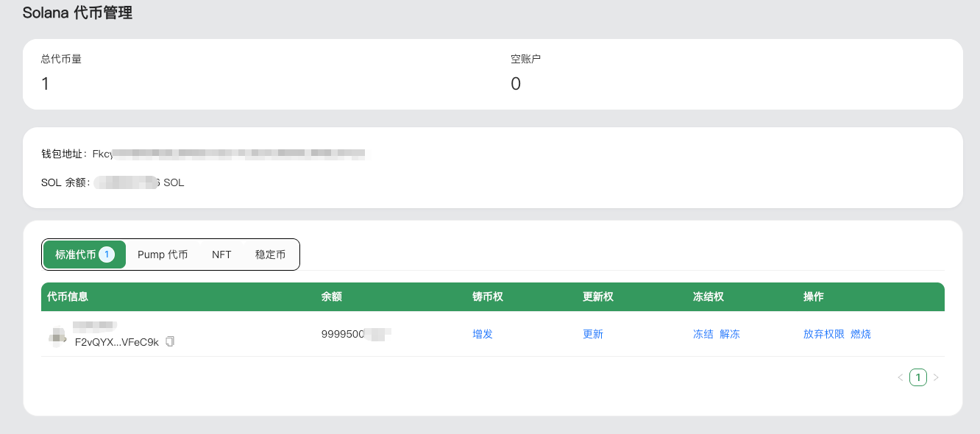
Task: Select page 1 in the pagination
Action: click(917, 377)
